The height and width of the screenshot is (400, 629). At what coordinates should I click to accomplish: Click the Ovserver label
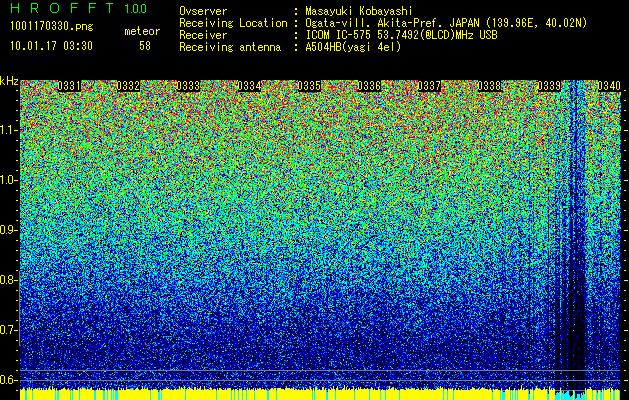click(x=203, y=11)
